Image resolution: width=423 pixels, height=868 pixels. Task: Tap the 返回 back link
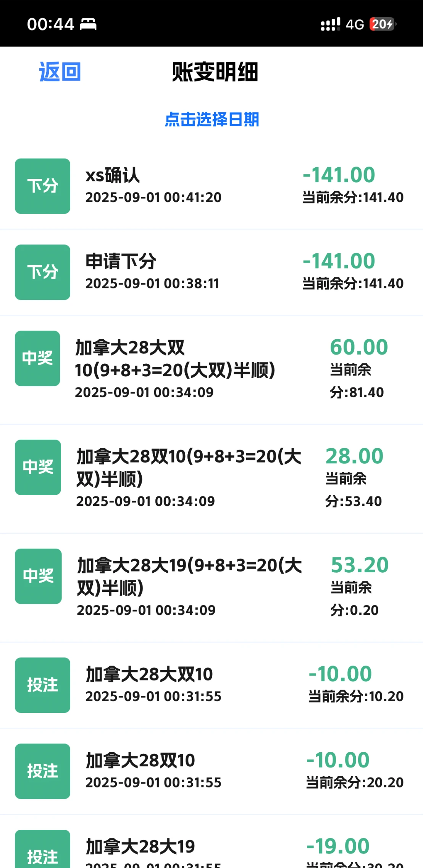click(60, 72)
